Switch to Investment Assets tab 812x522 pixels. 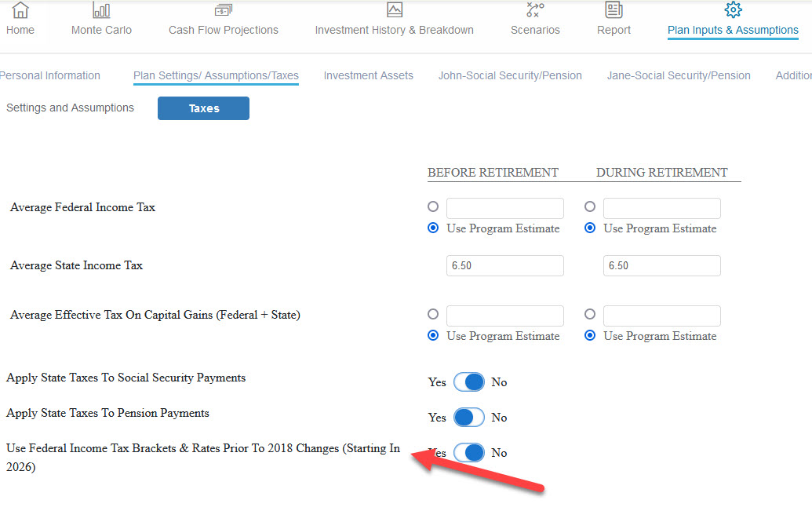click(x=368, y=75)
